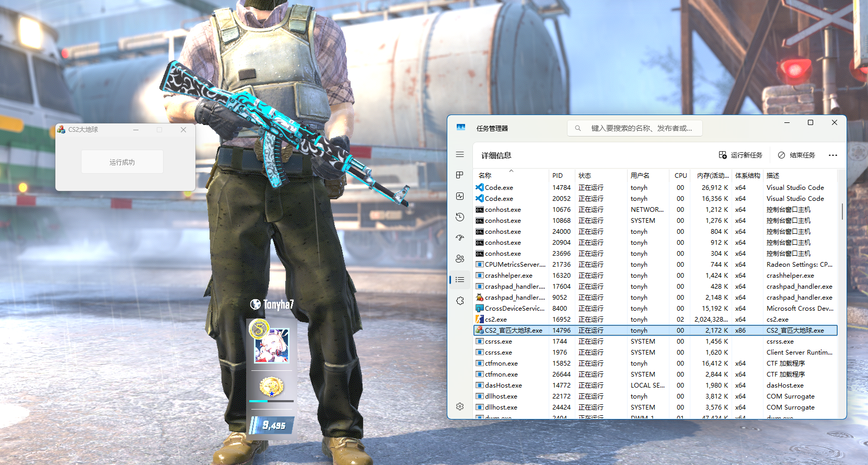Click the NETWOR... username cell
Screen dimensions: 868x465
coord(647,209)
